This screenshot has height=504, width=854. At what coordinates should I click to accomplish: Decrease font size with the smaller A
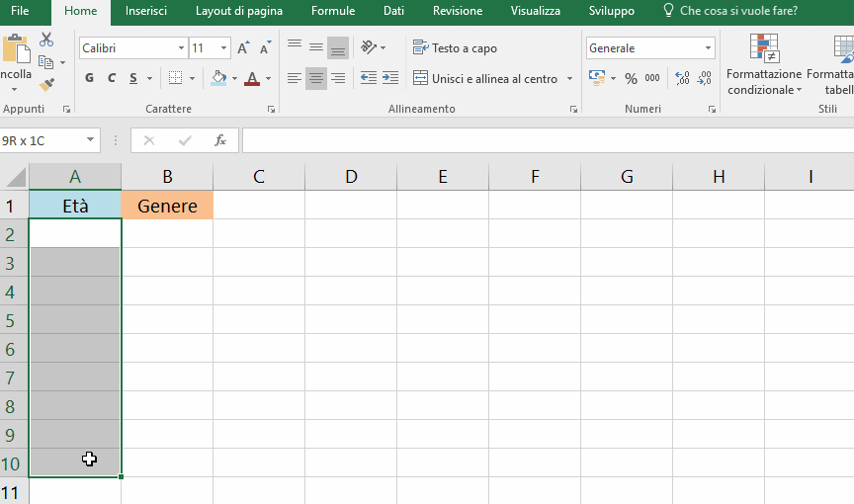tap(265, 47)
